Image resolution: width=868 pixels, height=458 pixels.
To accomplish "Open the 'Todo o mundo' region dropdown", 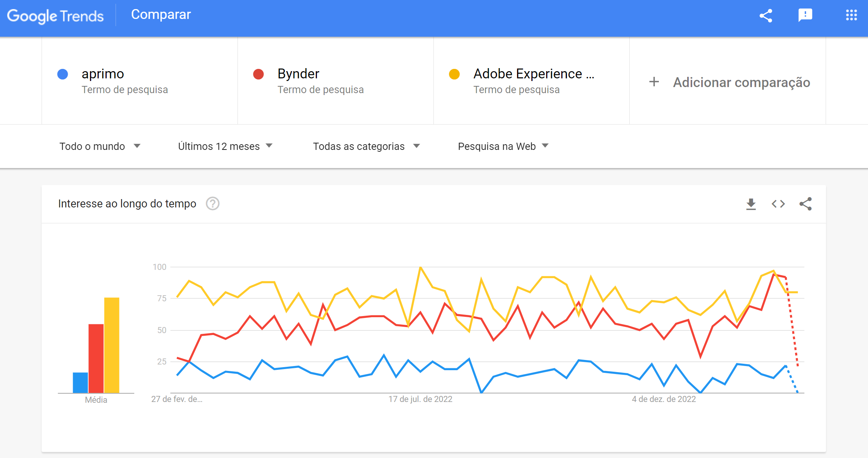I will coord(100,146).
